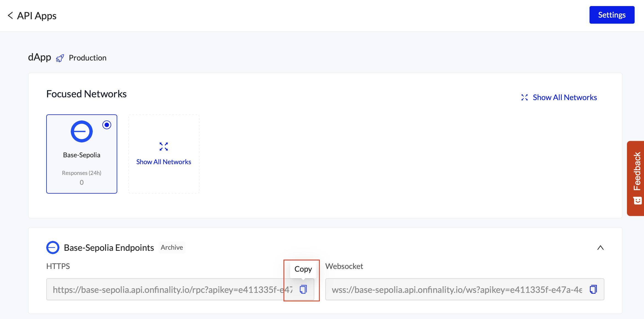
Task: Click the expand icon beside top Show All Networks
Action: click(524, 97)
